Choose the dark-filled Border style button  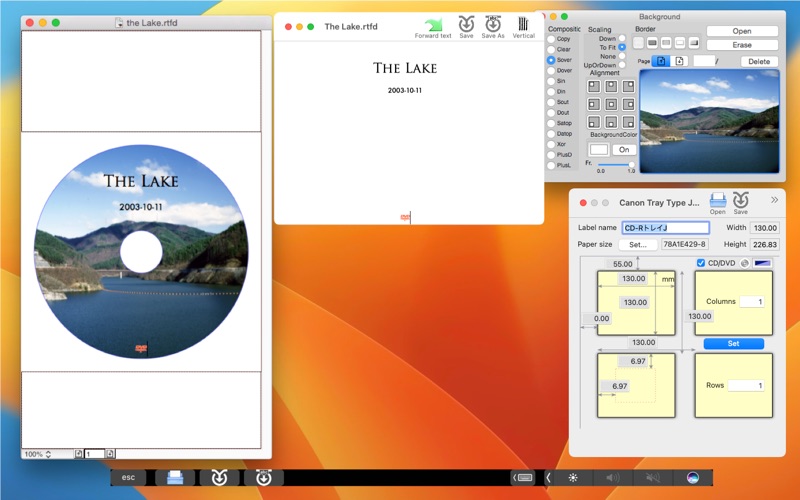coord(652,43)
